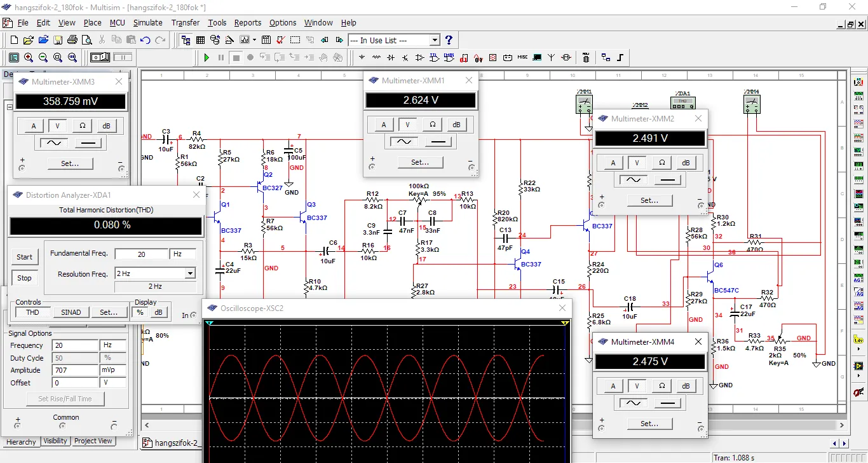This screenshot has width=868, height=463.
Task: Place an RF antenna component
Action: pos(551,57)
